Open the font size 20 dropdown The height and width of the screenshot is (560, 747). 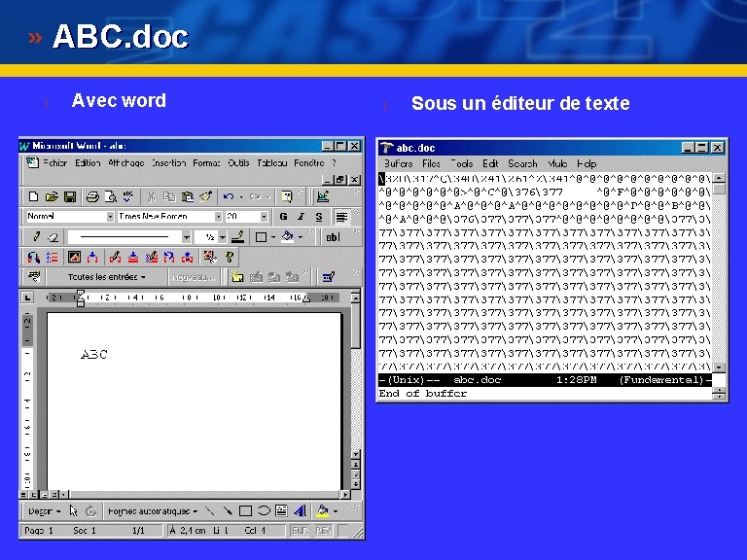(x=264, y=217)
